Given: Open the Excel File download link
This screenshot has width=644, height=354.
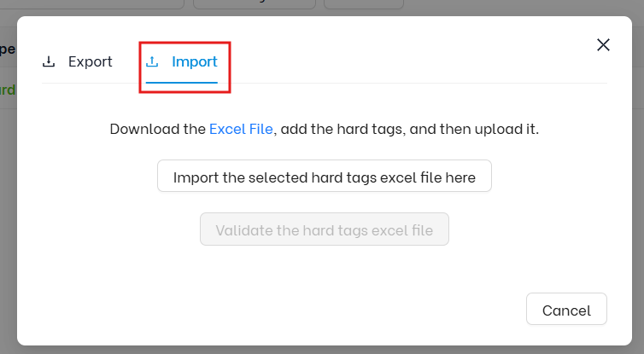Looking at the screenshot, I should click(241, 129).
